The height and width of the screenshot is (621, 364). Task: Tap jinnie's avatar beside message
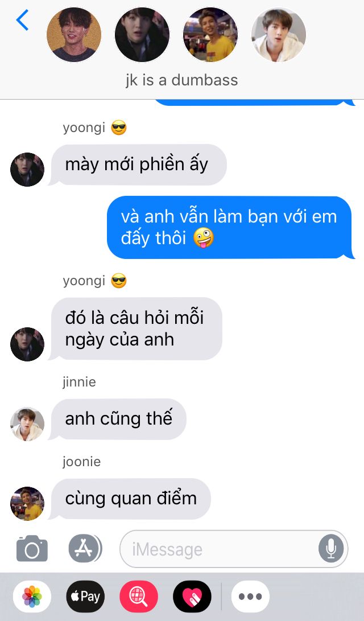[x=27, y=423]
